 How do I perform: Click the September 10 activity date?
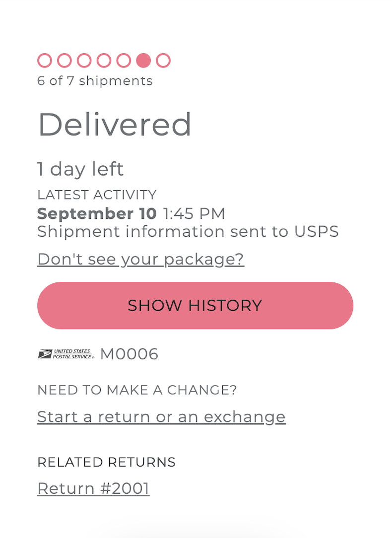[97, 213]
